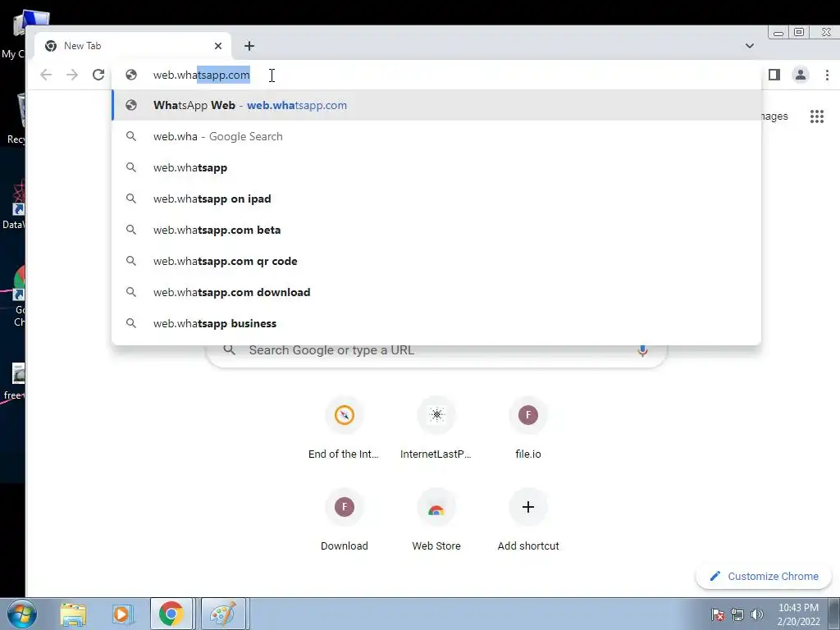Click the Add shortcut plus tile
This screenshot has height=630, width=840.
coord(528,519)
